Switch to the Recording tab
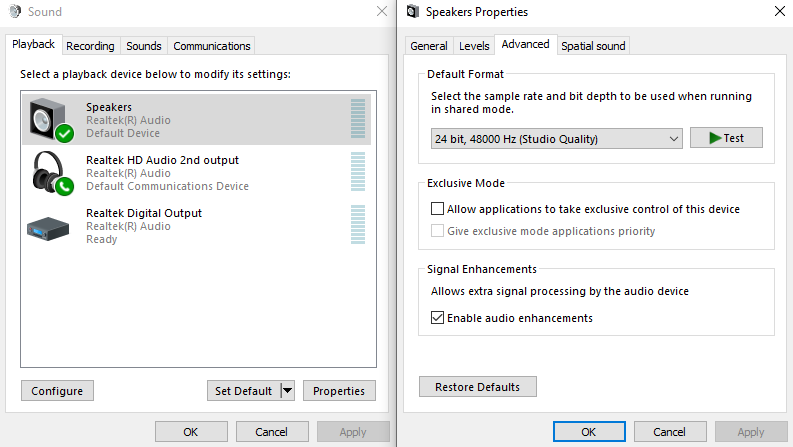This screenshot has width=793, height=447. (91, 46)
